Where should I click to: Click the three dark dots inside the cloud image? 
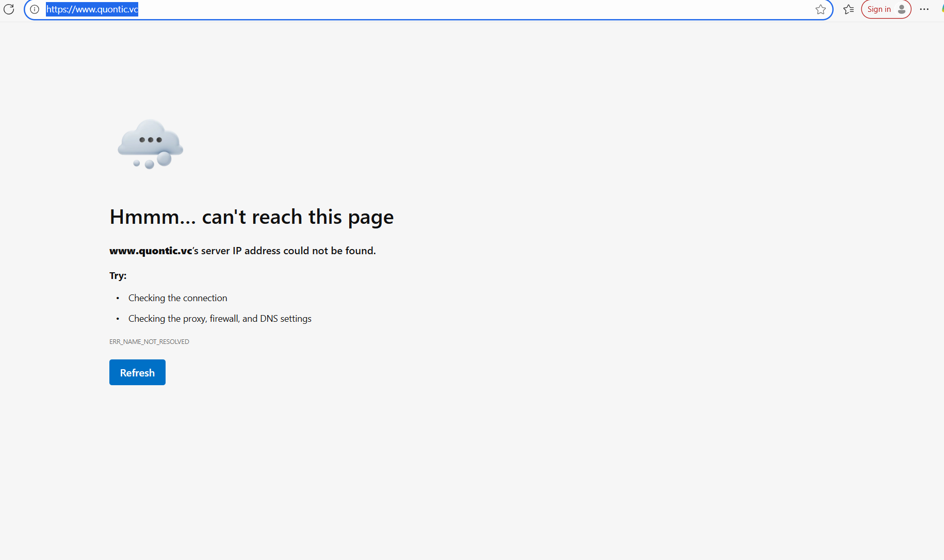pos(151,140)
